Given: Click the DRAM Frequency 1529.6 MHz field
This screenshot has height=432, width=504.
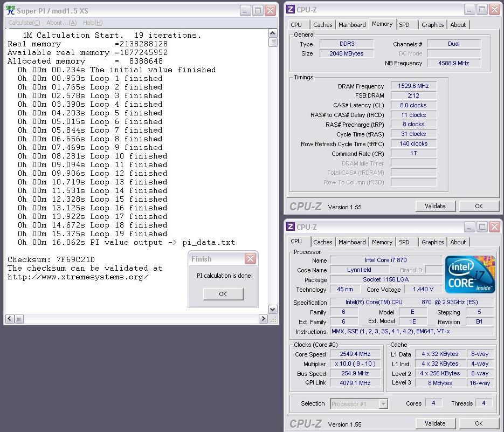Looking at the screenshot, I should tap(413, 86).
